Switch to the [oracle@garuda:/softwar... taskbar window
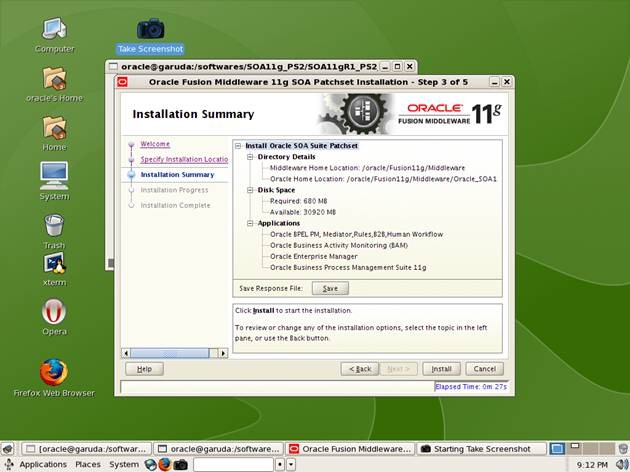The height and width of the screenshot is (472, 630). pyautogui.click(x=87, y=449)
